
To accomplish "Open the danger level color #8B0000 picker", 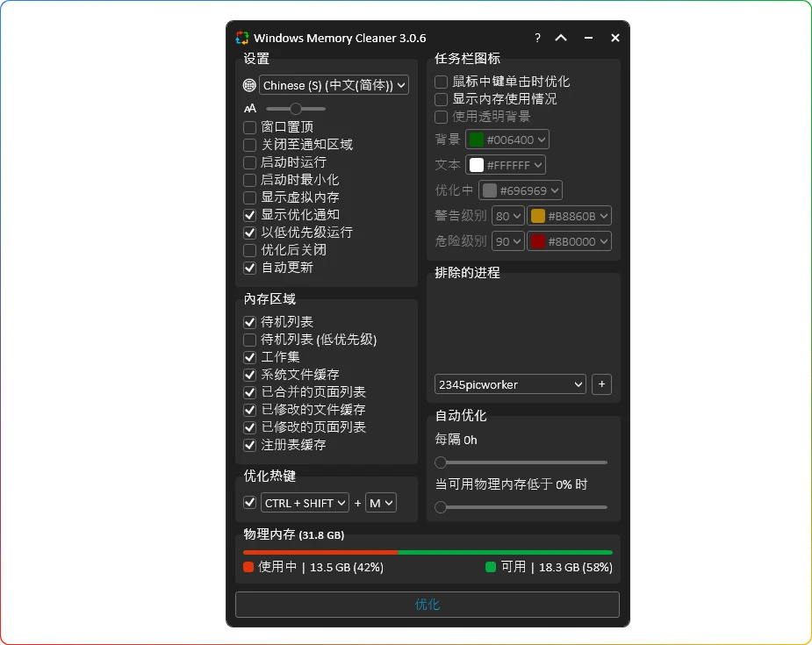I will click(569, 240).
